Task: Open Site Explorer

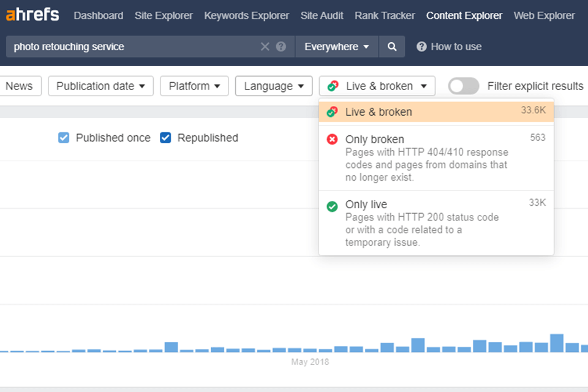Action: point(164,15)
